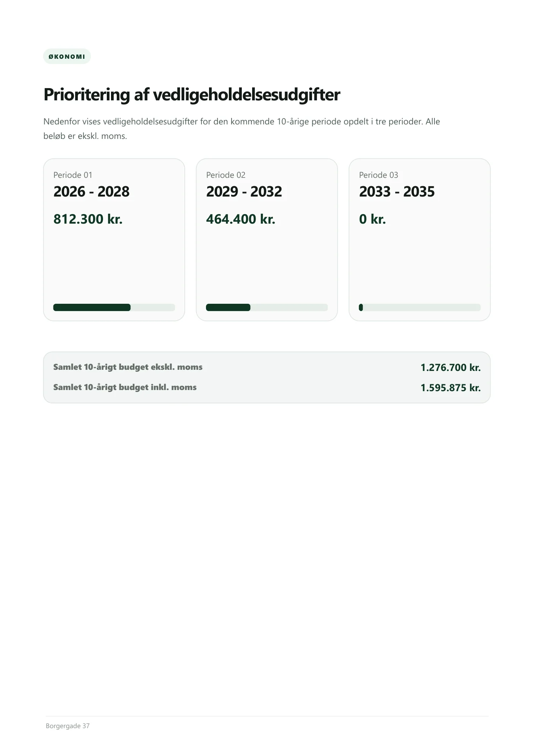This screenshot has width=534, height=756.
Task: Click the Periode 02 progress bar
Action: [267, 308]
